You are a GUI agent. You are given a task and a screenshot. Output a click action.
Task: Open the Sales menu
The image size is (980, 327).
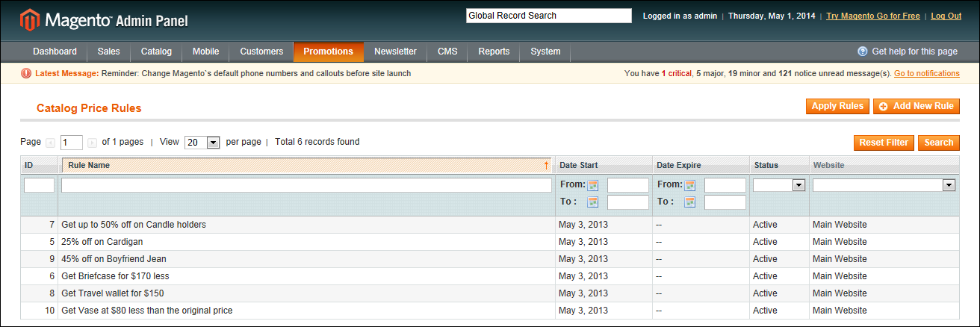click(x=108, y=52)
